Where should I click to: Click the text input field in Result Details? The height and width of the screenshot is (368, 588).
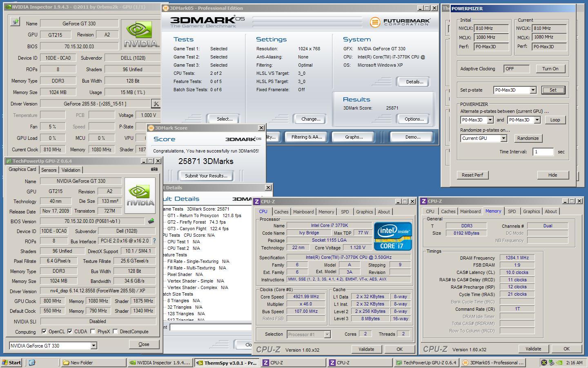coord(210,327)
